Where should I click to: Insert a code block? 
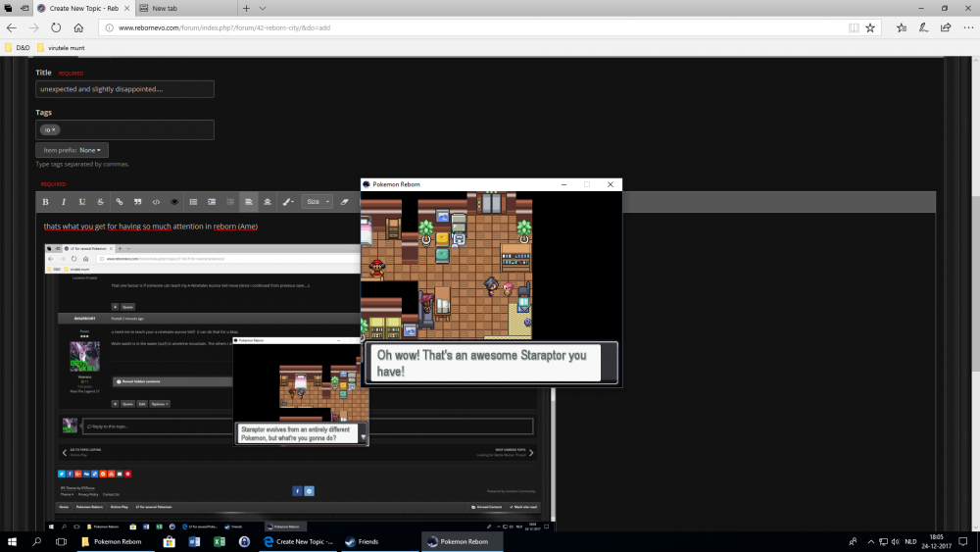click(156, 202)
